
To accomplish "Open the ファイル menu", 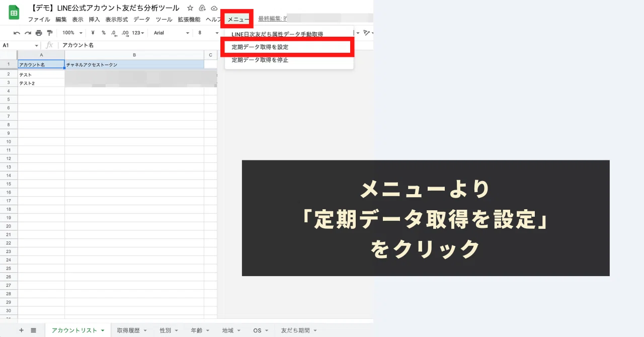I will pyautogui.click(x=39, y=20).
